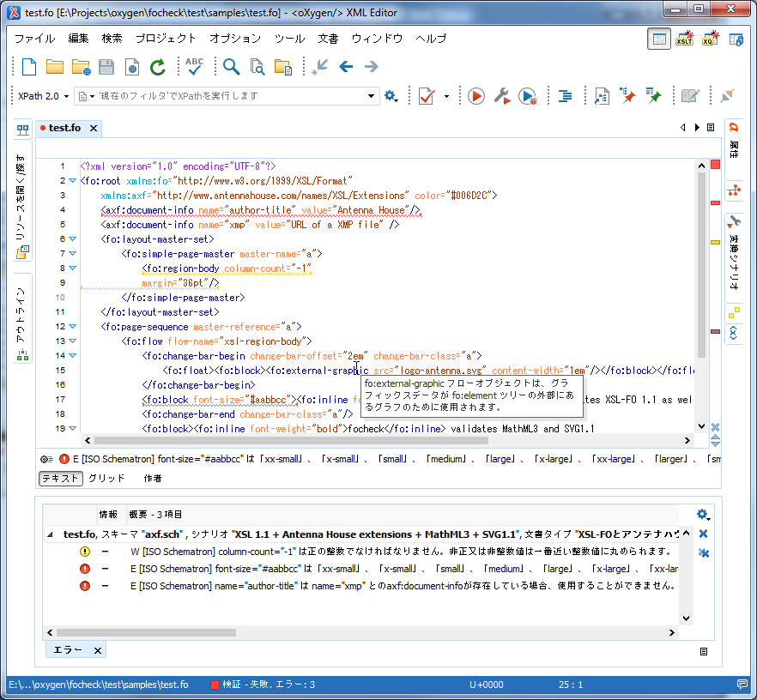Open the 編集 menu
Viewport: 757px width, 700px height.
pyautogui.click(x=78, y=39)
